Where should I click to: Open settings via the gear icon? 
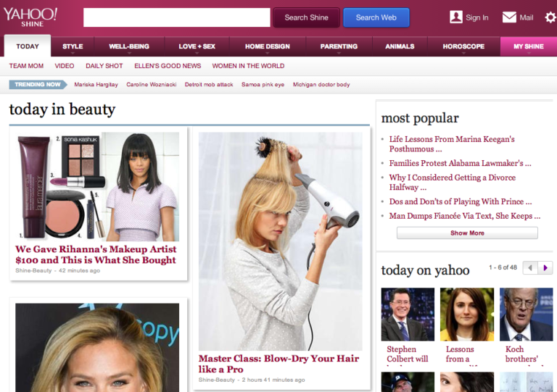(550, 17)
